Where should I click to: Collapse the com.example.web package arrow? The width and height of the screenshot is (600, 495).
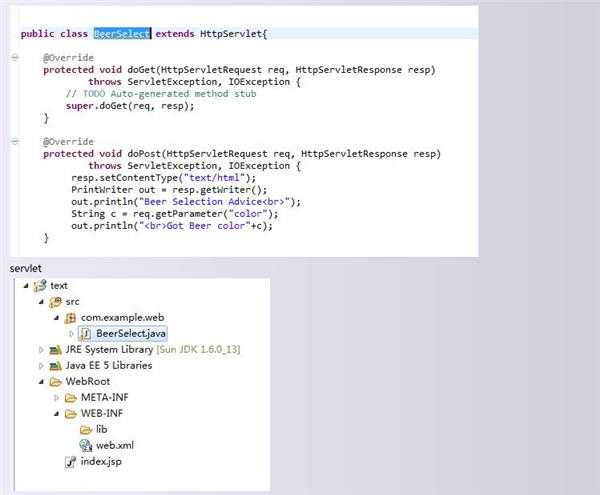pyautogui.click(x=57, y=318)
